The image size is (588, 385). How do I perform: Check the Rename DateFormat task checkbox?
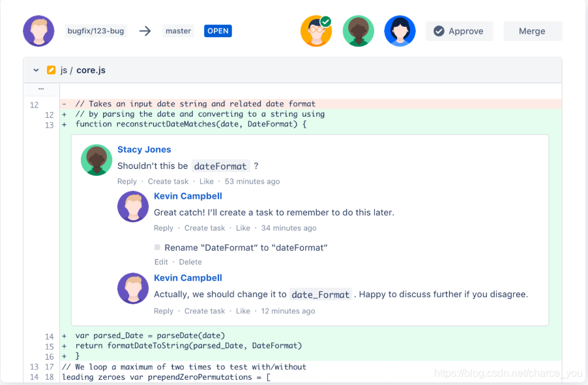point(157,247)
